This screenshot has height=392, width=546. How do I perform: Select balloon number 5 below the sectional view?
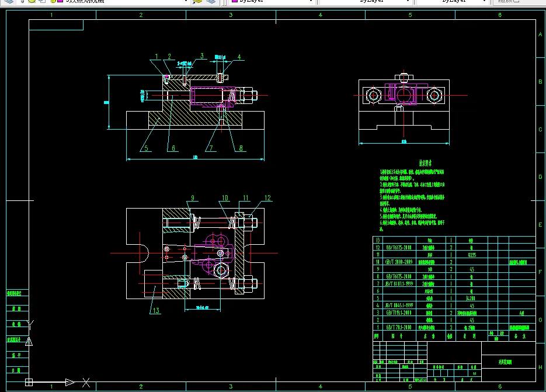pyautogui.click(x=146, y=148)
